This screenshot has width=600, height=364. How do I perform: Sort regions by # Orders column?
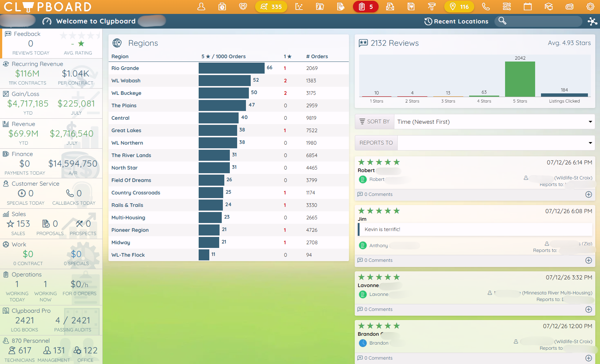(317, 56)
